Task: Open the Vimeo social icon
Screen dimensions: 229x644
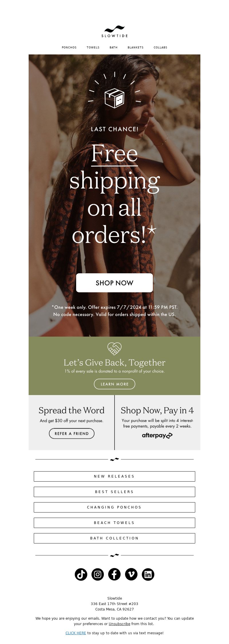Action: (x=131, y=574)
